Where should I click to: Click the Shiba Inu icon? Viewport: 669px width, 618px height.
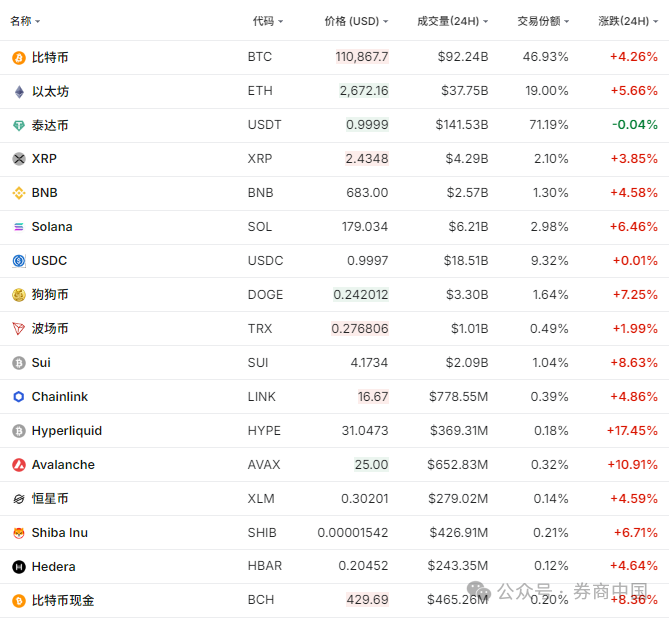tap(18, 533)
